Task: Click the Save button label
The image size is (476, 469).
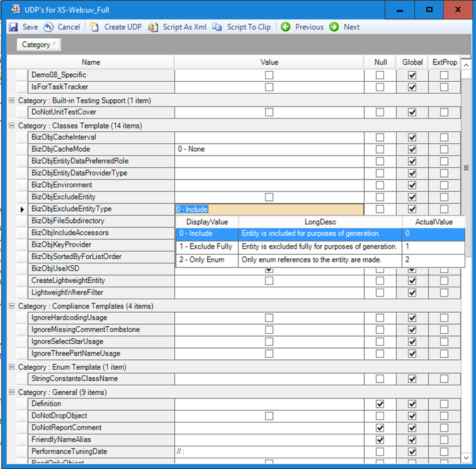Action: click(31, 27)
